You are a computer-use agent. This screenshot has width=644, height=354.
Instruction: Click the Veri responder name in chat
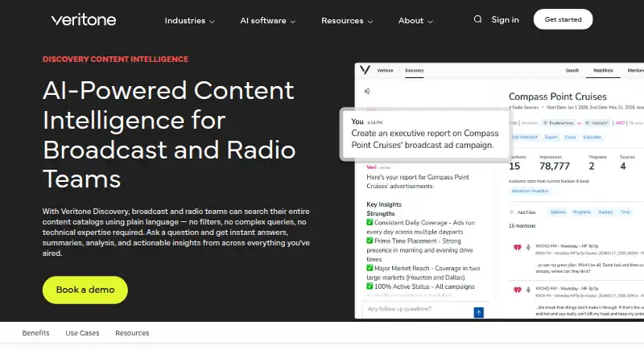coord(371,167)
